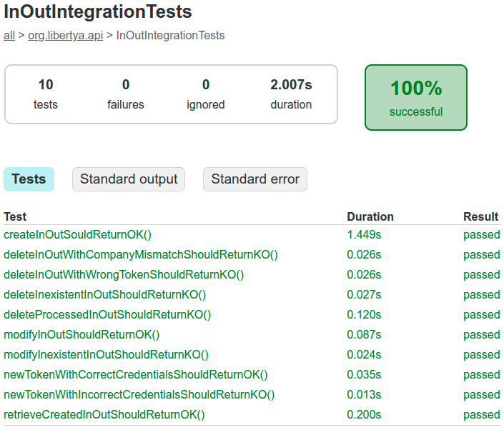This screenshot has width=504, height=430.
Task: Click the 0.035s duration value
Action: pos(364,374)
